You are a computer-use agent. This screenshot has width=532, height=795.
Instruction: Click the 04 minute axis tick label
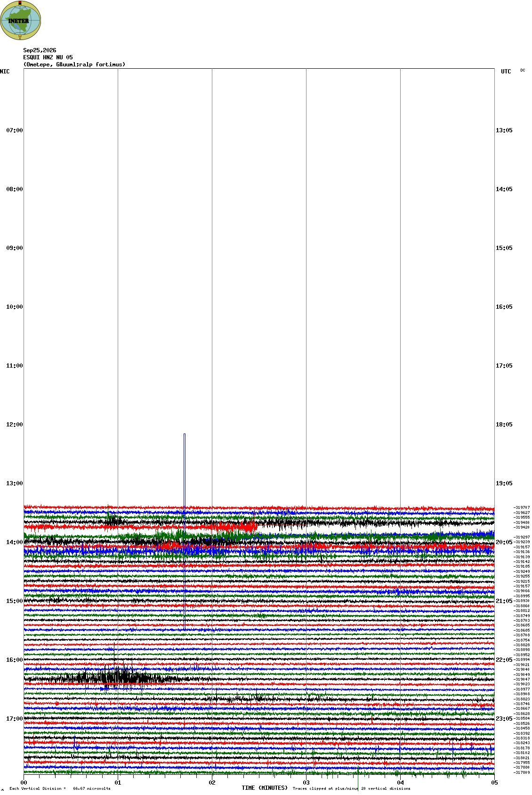(400, 783)
